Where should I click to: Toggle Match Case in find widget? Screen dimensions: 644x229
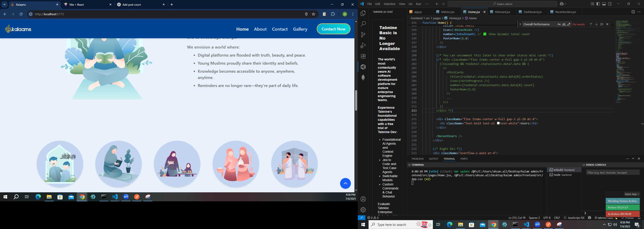click(x=559, y=24)
